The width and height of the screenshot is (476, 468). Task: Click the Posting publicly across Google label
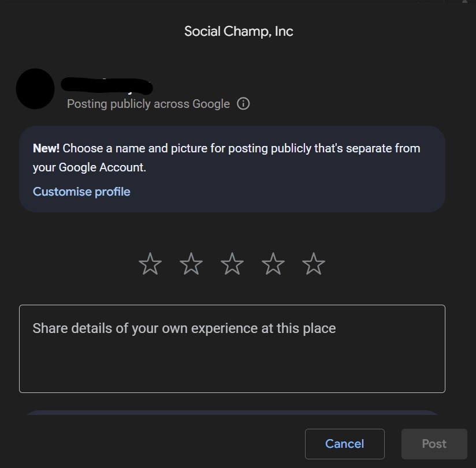click(x=148, y=104)
